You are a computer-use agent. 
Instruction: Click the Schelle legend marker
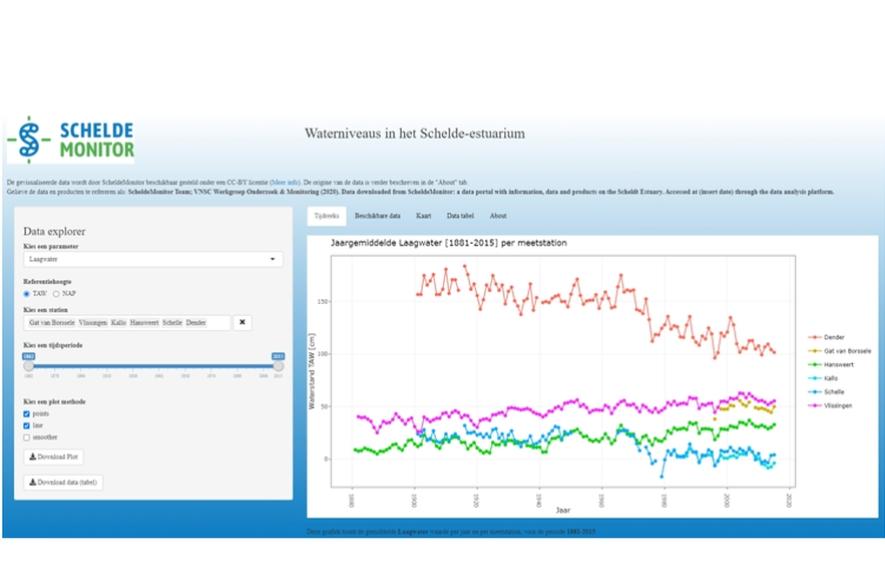coord(815,393)
